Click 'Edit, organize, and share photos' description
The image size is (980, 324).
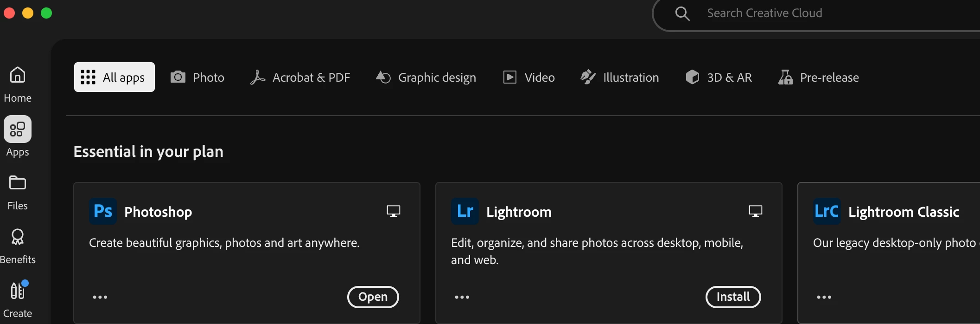[x=597, y=251]
